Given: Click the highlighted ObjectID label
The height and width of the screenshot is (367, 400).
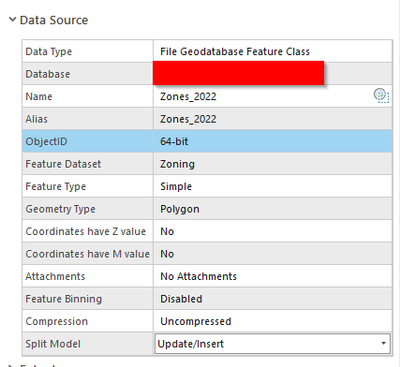Looking at the screenshot, I should point(46,141).
